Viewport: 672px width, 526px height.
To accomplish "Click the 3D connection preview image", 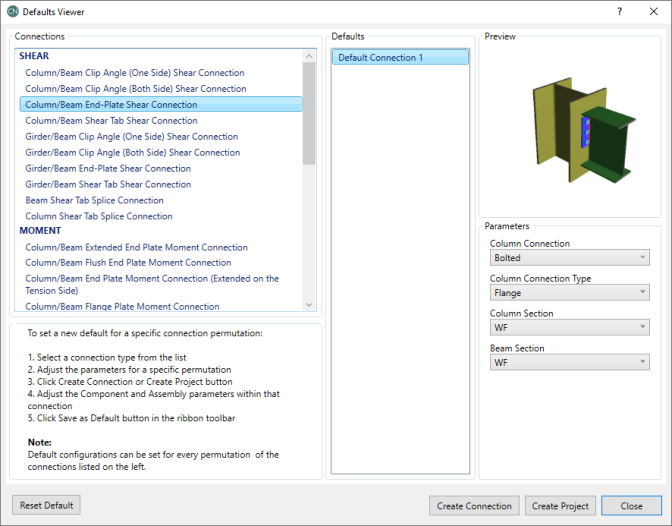I will click(570, 127).
